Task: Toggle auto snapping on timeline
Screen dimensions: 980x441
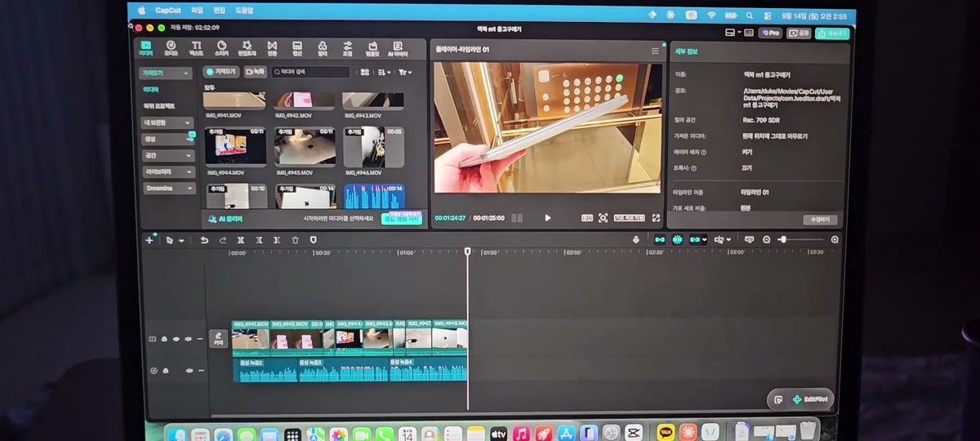Action: pyautogui.click(x=678, y=240)
